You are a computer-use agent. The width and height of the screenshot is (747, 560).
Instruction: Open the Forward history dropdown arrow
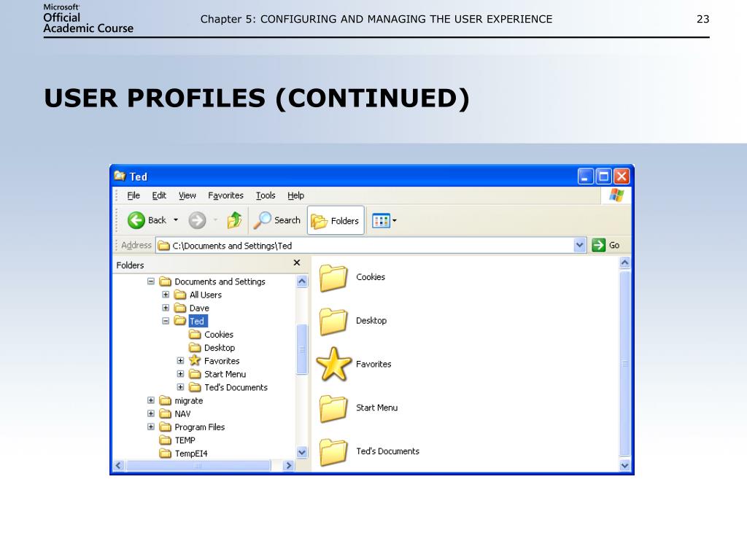tap(215, 220)
